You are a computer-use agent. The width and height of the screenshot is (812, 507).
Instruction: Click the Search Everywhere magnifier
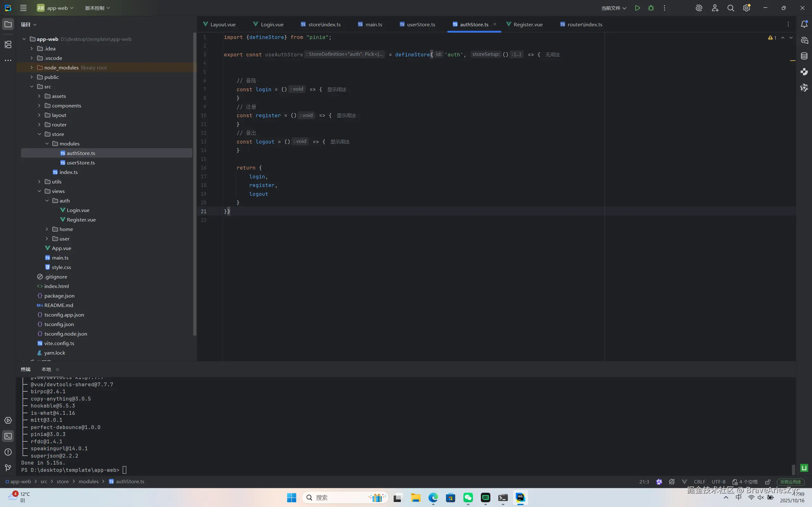coord(730,8)
